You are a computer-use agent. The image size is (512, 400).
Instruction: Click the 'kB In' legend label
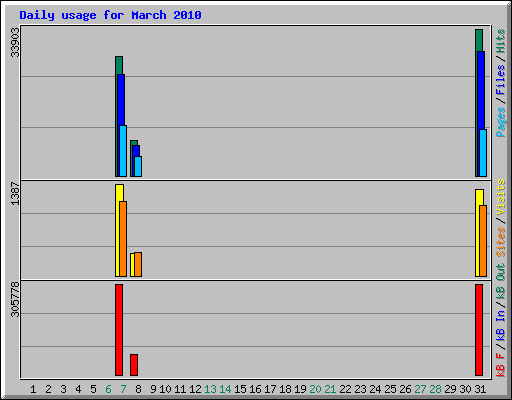tap(501, 326)
